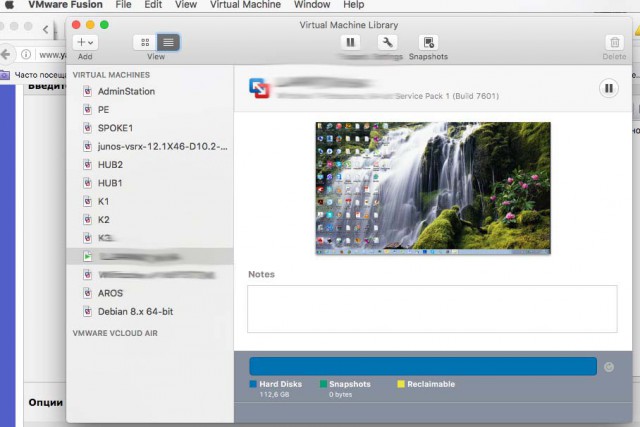
Task: Click the Hard Disks blue legend swatch
Action: [x=253, y=384]
